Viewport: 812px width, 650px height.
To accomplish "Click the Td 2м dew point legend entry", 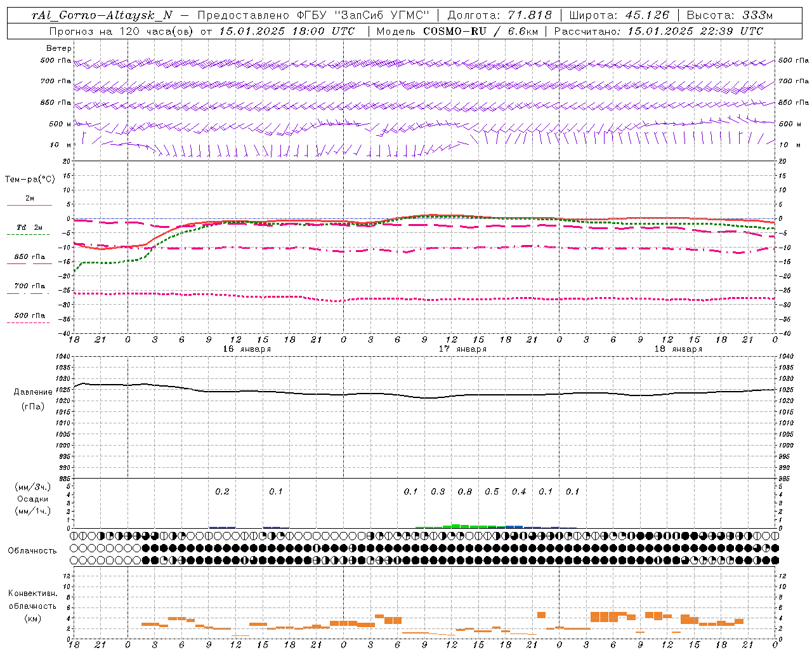I will click(30, 227).
